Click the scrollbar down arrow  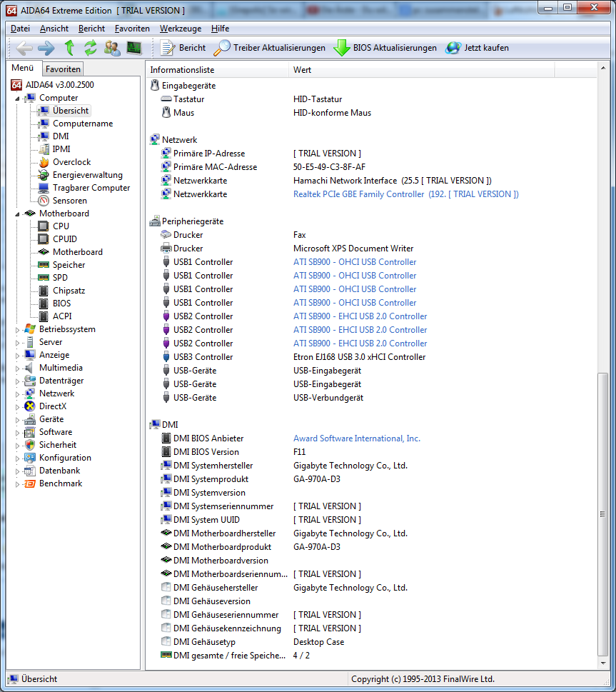602,663
